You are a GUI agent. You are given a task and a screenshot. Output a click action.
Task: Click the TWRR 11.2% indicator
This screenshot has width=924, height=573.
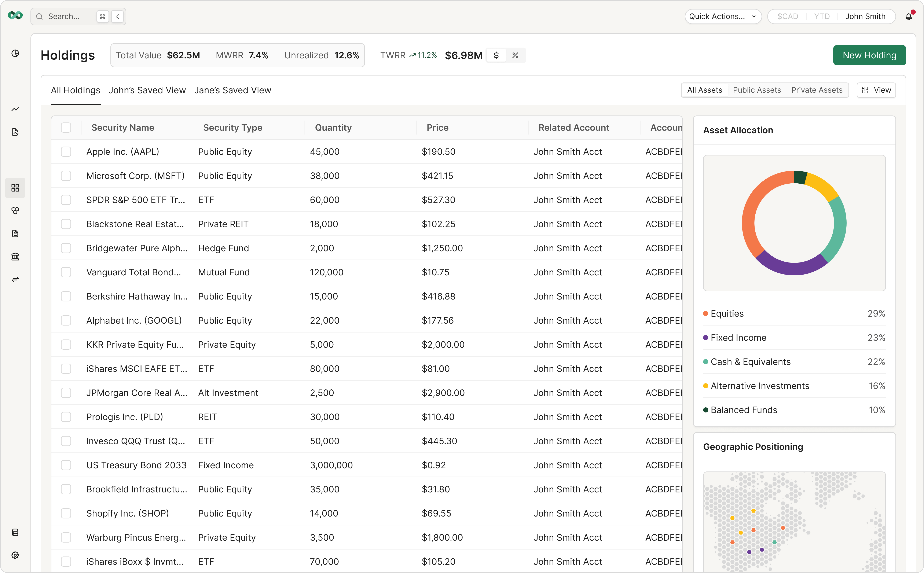[408, 55]
